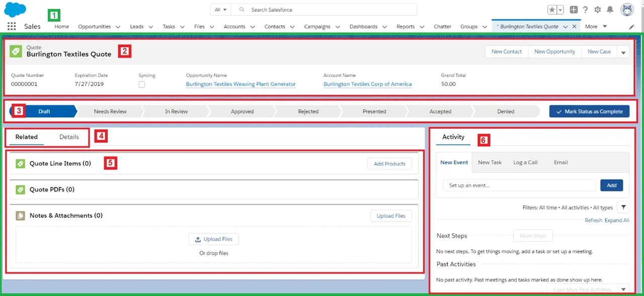Open the App Launcher waffle icon

coord(11,26)
